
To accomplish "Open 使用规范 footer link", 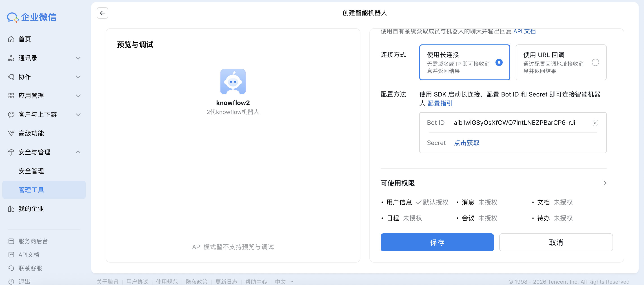I will pyautogui.click(x=167, y=281).
